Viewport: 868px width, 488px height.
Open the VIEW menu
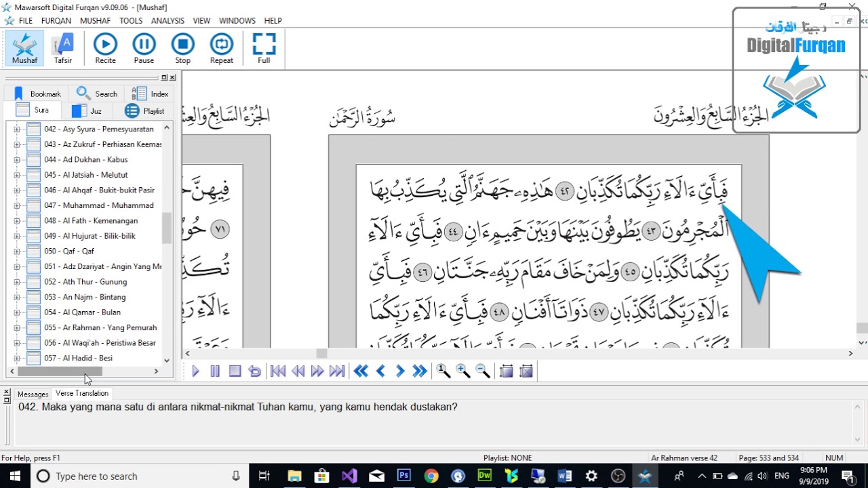pyautogui.click(x=201, y=21)
